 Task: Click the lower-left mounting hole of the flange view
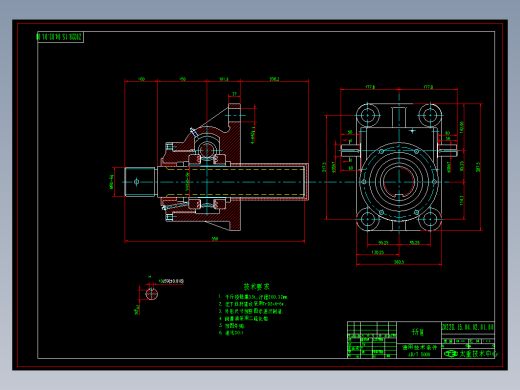pyautogui.click(x=368, y=219)
